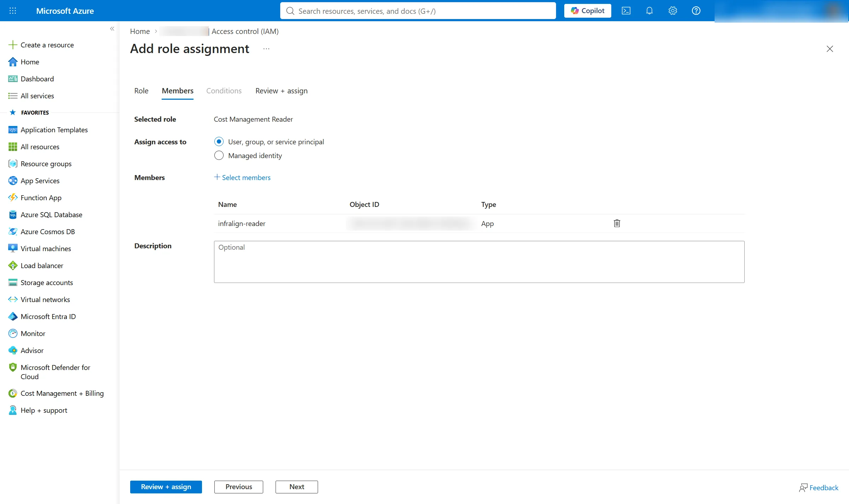Open Help + support
849x504 pixels.
pyautogui.click(x=44, y=410)
